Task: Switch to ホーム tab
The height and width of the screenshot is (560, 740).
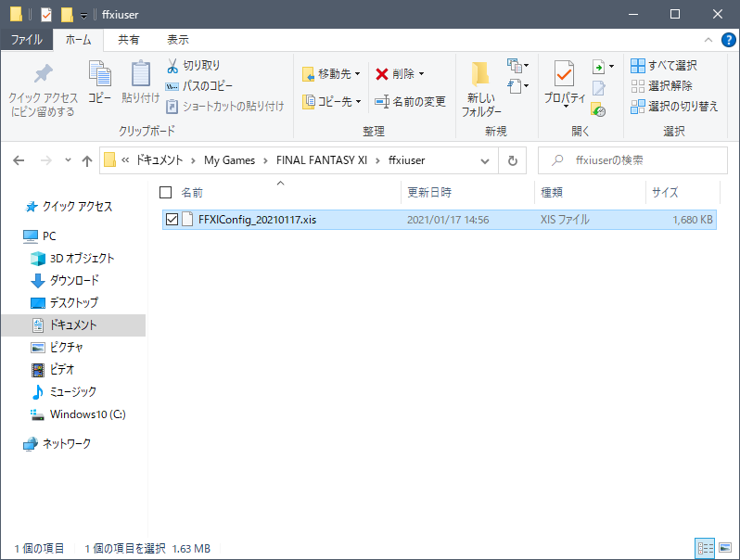Action: coord(78,40)
